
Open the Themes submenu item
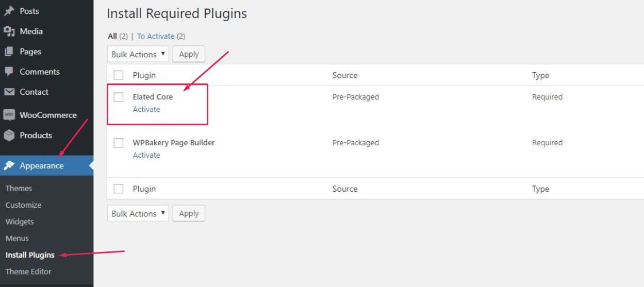(x=19, y=189)
